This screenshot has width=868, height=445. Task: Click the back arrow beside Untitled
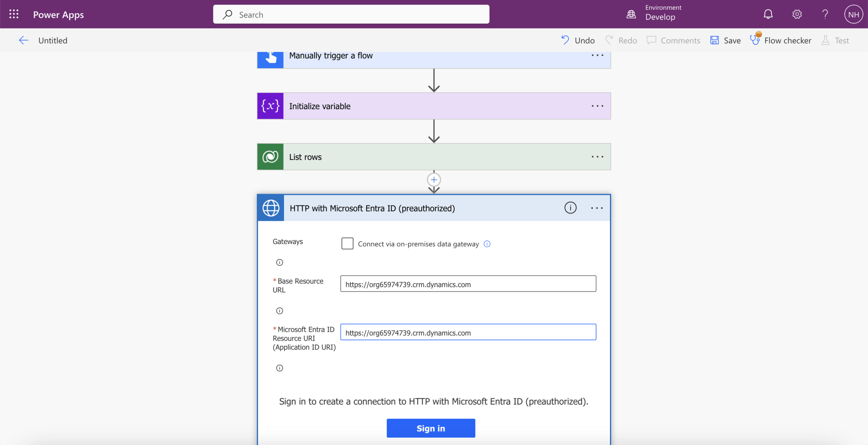(24, 40)
